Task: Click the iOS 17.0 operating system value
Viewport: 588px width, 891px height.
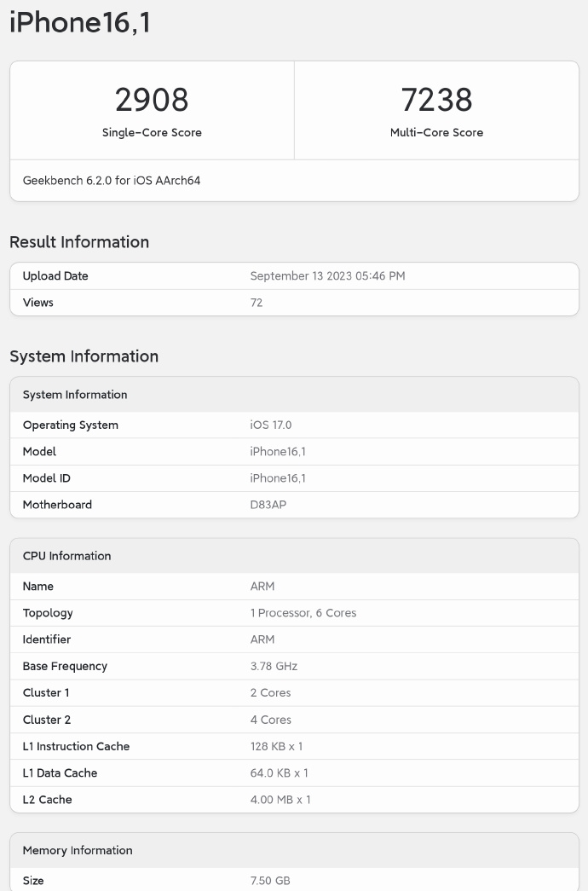Action: [x=271, y=425]
